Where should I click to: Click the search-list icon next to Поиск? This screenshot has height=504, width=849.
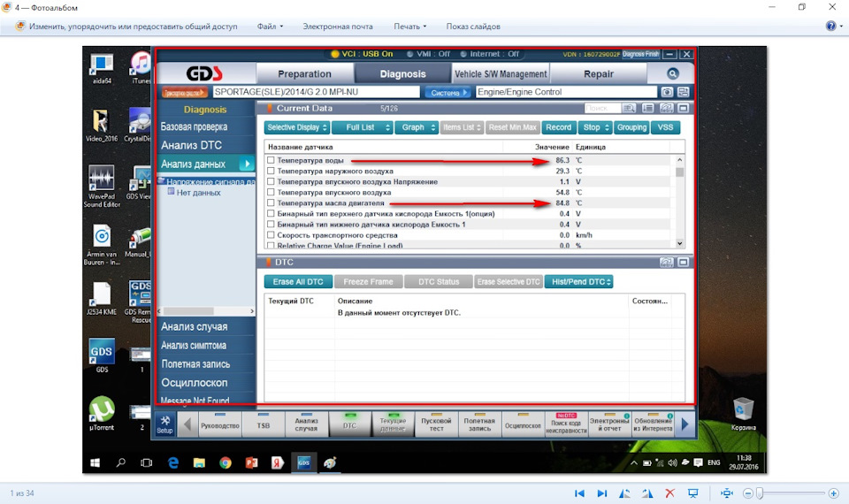pyautogui.click(x=629, y=108)
